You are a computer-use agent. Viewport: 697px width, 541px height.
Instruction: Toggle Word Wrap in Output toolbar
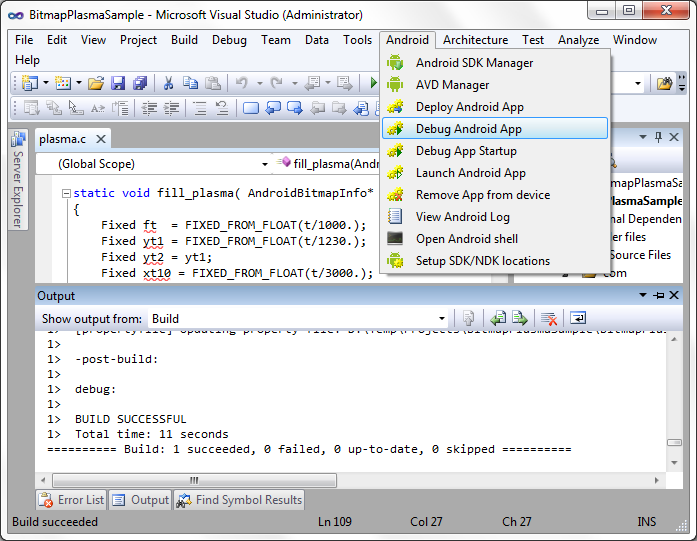[x=578, y=318]
